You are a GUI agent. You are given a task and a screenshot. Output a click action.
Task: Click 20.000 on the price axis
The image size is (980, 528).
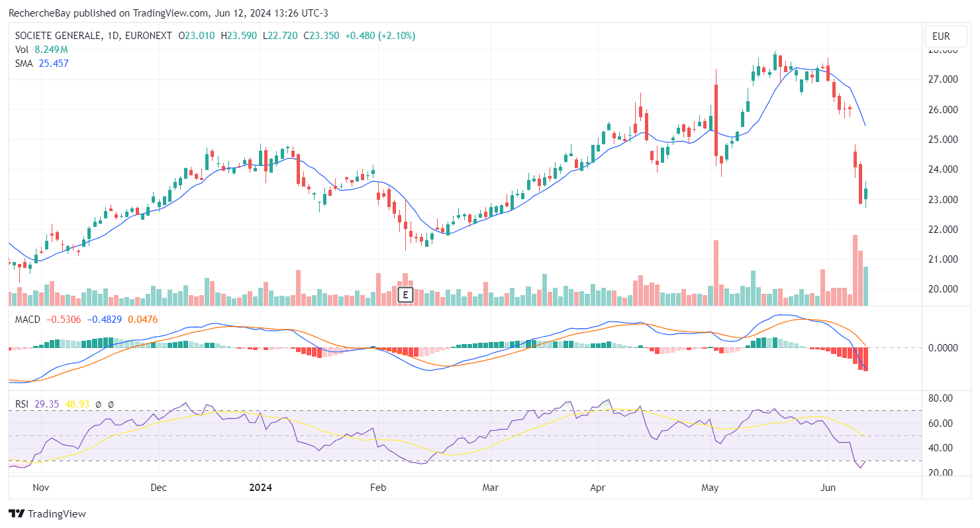click(943, 289)
